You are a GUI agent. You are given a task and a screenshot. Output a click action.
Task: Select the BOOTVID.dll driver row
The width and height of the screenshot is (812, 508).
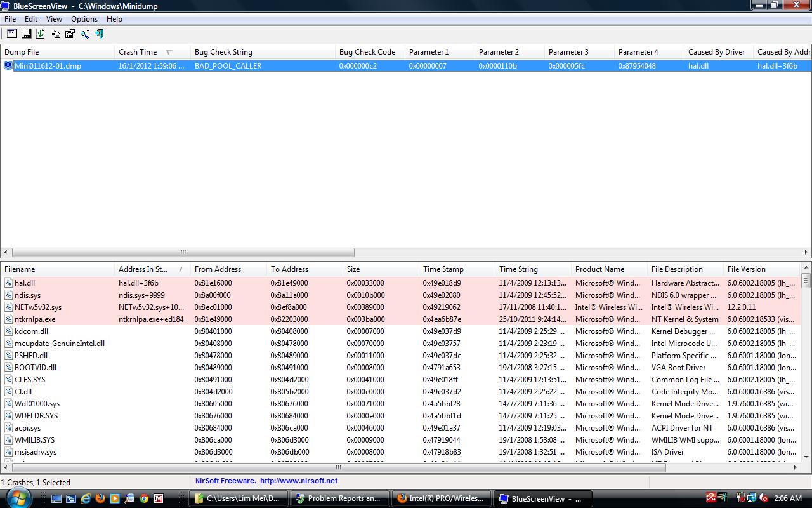point(400,368)
